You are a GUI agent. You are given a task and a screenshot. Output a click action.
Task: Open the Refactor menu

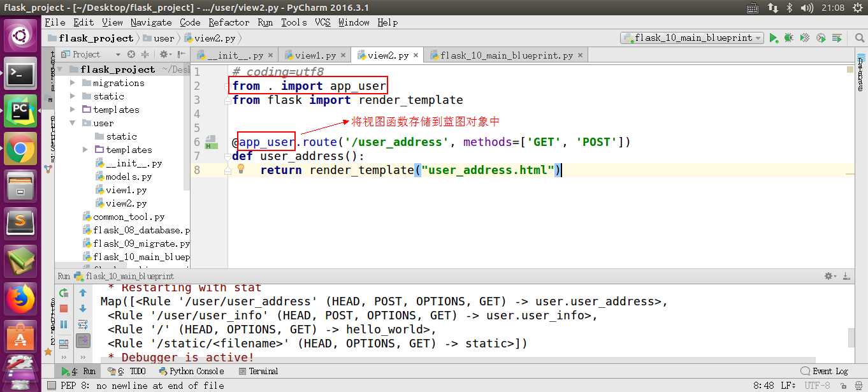[x=229, y=22]
